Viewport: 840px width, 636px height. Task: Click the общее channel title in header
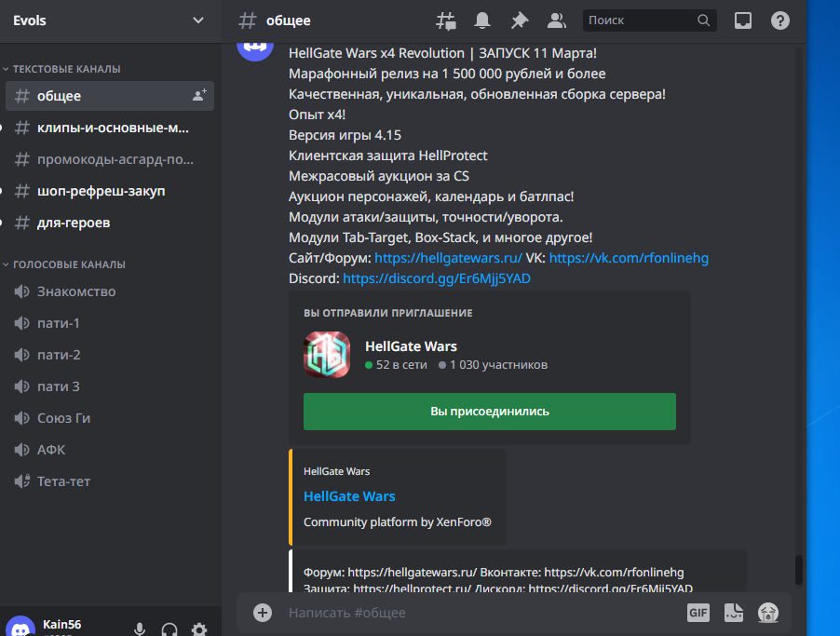(288, 20)
